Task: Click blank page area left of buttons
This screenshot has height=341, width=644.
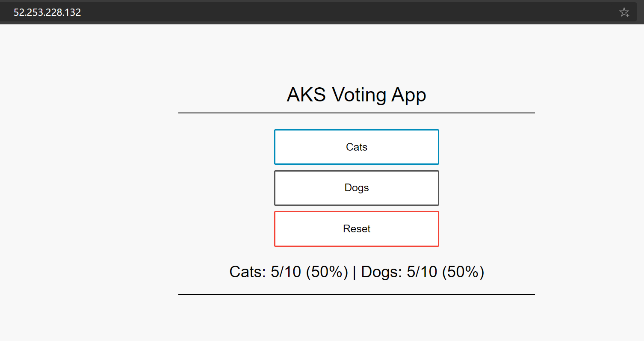Action: [128, 188]
